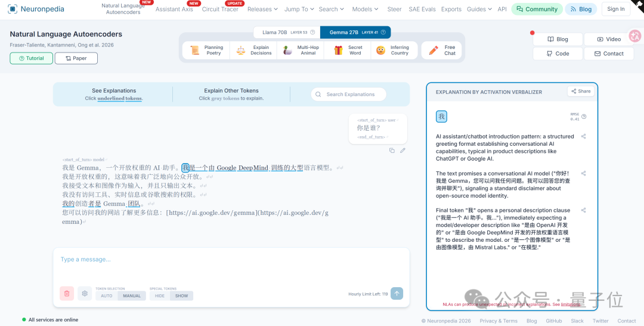Open the SAE Evals nav item

[x=422, y=9]
